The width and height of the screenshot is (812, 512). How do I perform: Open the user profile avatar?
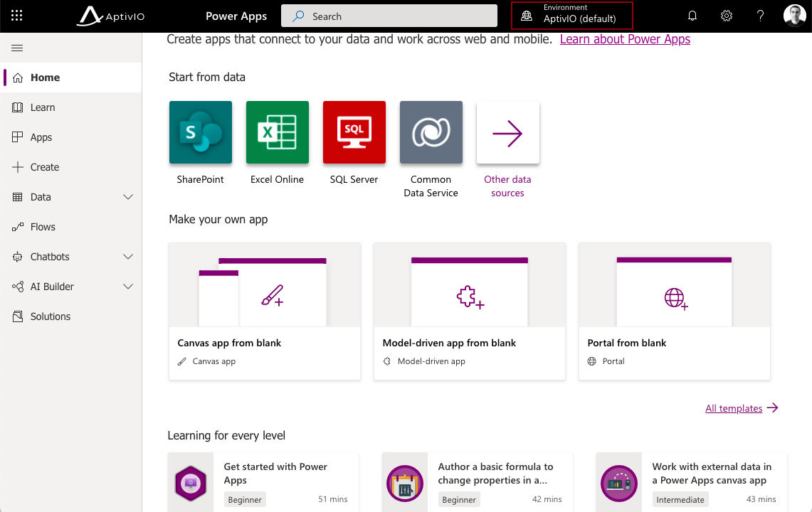(x=794, y=16)
